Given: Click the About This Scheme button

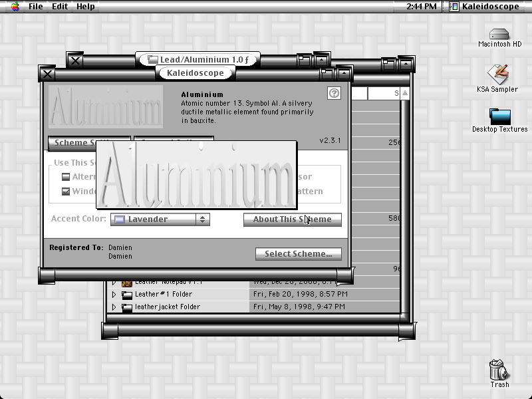Looking at the screenshot, I should click(293, 219).
